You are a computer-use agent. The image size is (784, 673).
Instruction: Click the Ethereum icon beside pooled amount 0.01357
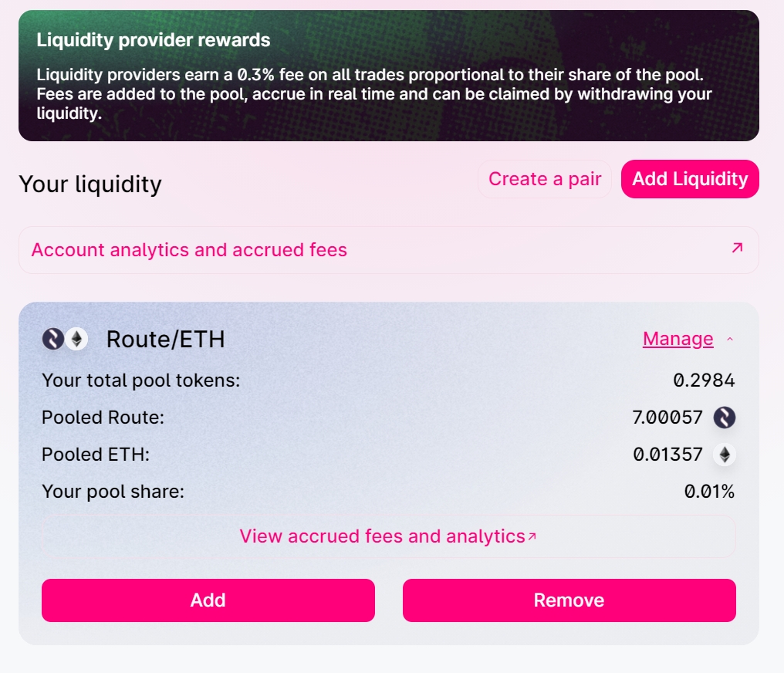coord(724,455)
